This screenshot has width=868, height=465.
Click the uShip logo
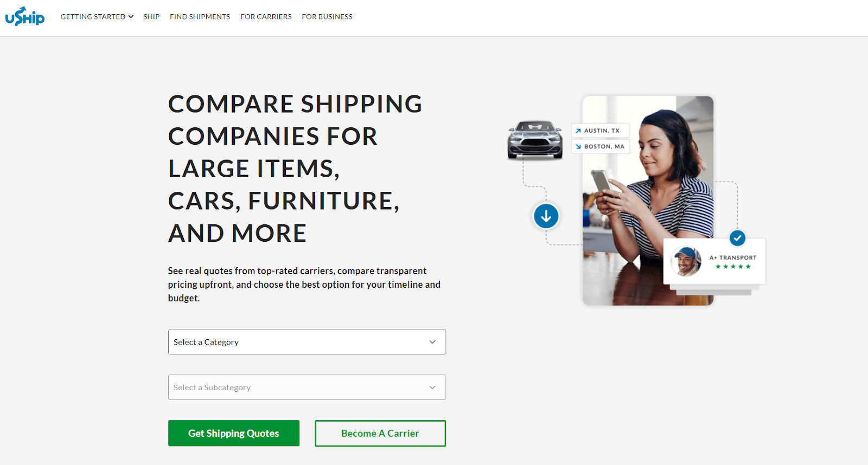coord(25,17)
